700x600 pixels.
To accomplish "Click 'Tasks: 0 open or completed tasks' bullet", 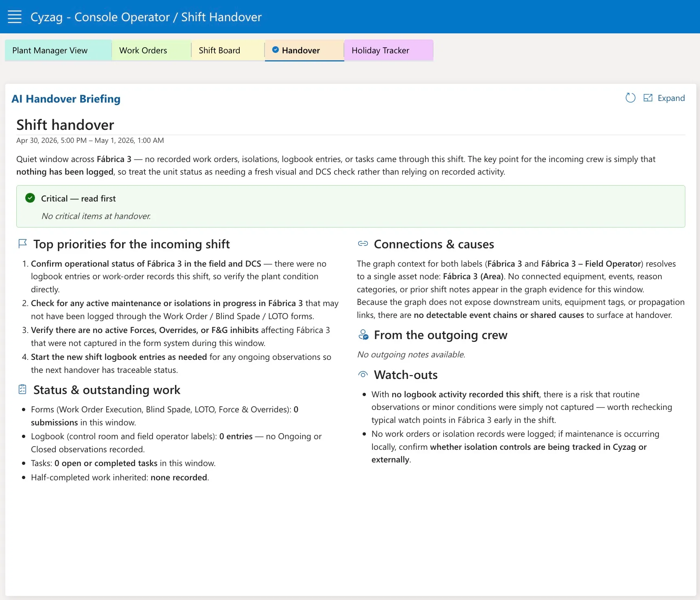I will click(123, 463).
